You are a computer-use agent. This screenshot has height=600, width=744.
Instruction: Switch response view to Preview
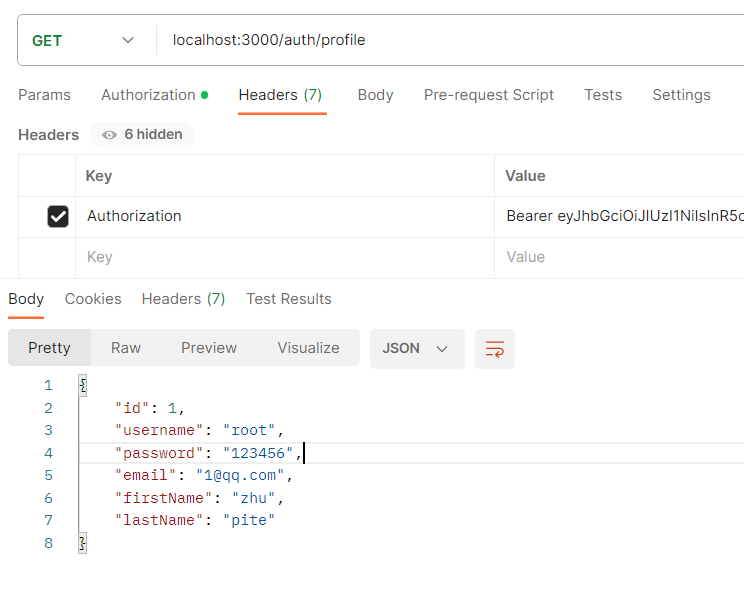point(209,348)
